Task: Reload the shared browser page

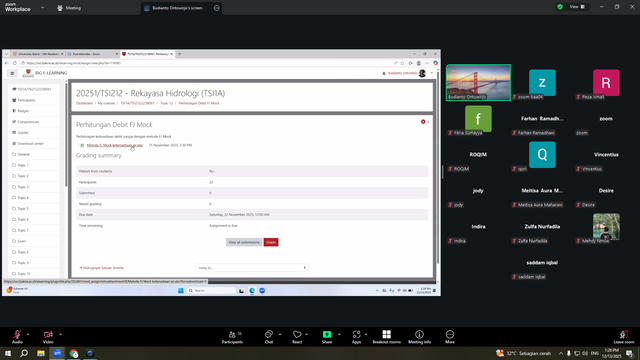Action: click(15, 63)
